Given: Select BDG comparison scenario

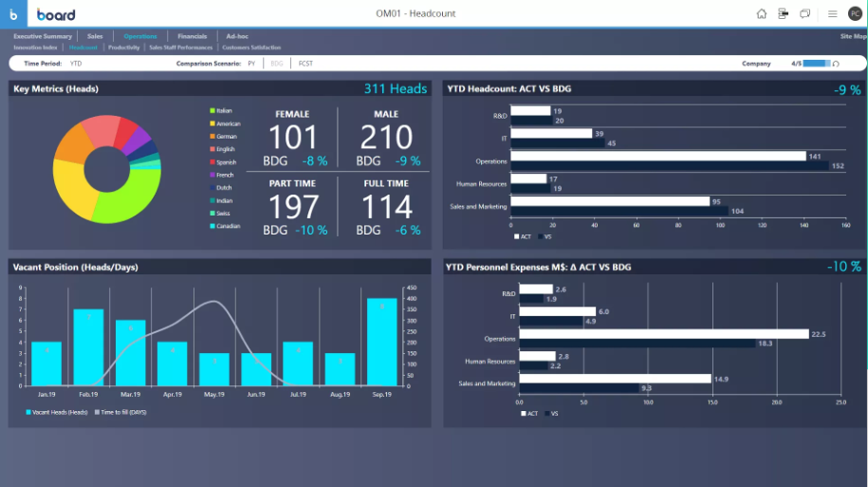Looking at the screenshot, I should click(277, 64).
